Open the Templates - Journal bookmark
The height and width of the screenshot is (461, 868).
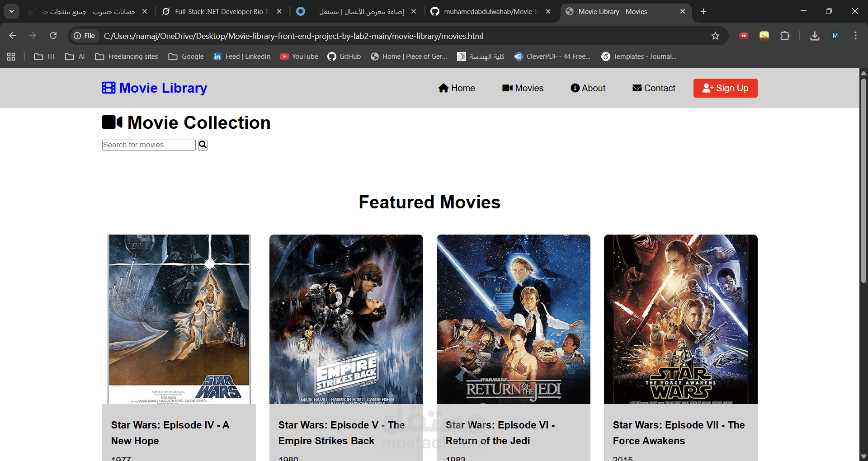[639, 56]
